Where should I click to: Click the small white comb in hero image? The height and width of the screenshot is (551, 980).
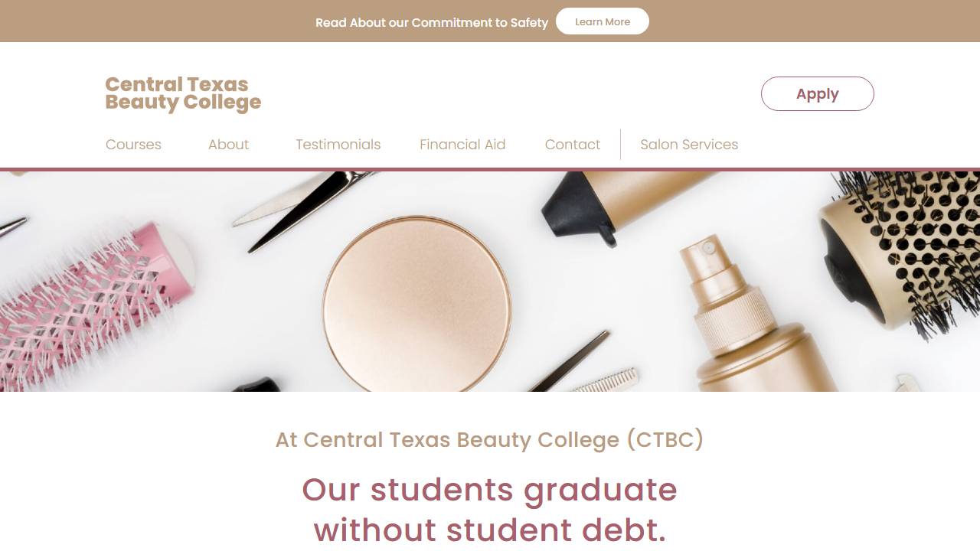(605, 380)
